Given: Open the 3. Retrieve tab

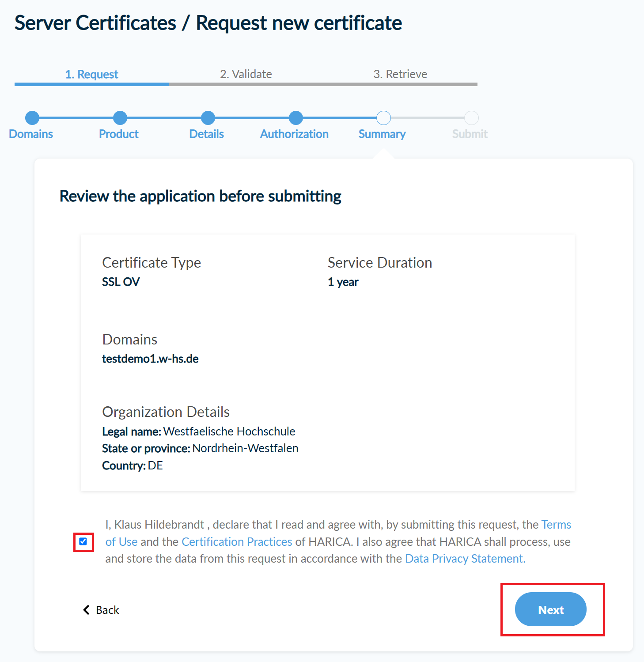Looking at the screenshot, I should [x=400, y=74].
